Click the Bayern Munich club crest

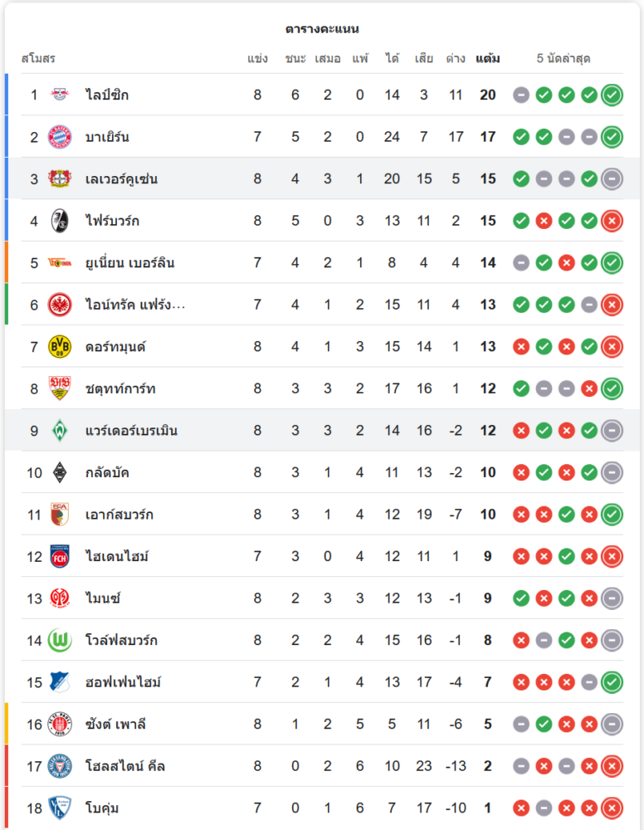click(x=60, y=137)
